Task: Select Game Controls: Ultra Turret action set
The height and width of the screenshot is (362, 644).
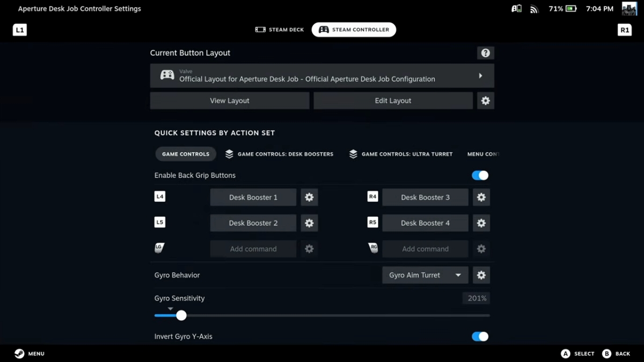Action: click(x=400, y=154)
